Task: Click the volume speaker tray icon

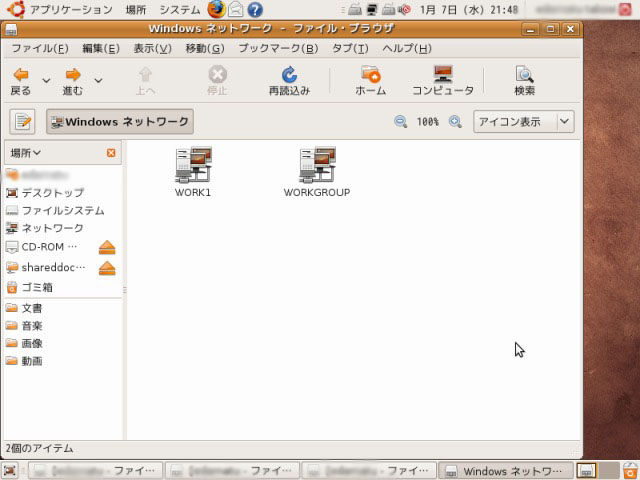Action: coord(404,9)
